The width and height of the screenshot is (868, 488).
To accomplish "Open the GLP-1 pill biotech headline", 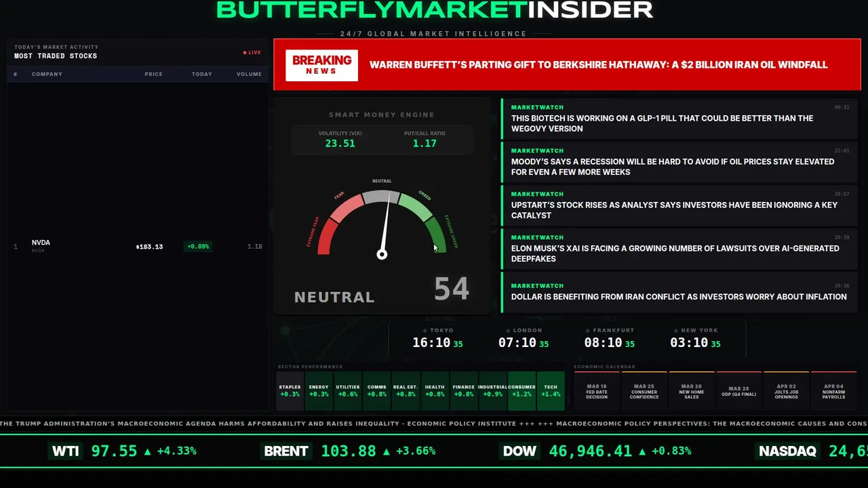I will coord(679,119).
